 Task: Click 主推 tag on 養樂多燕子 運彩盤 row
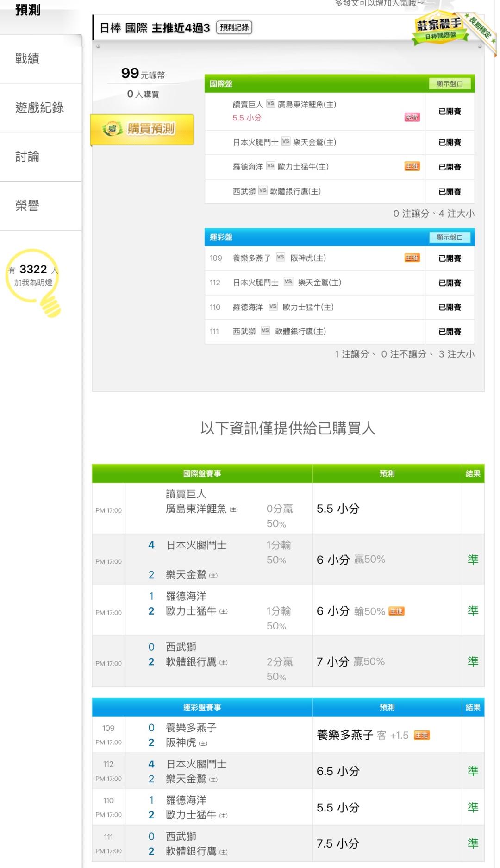tap(412, 258)
